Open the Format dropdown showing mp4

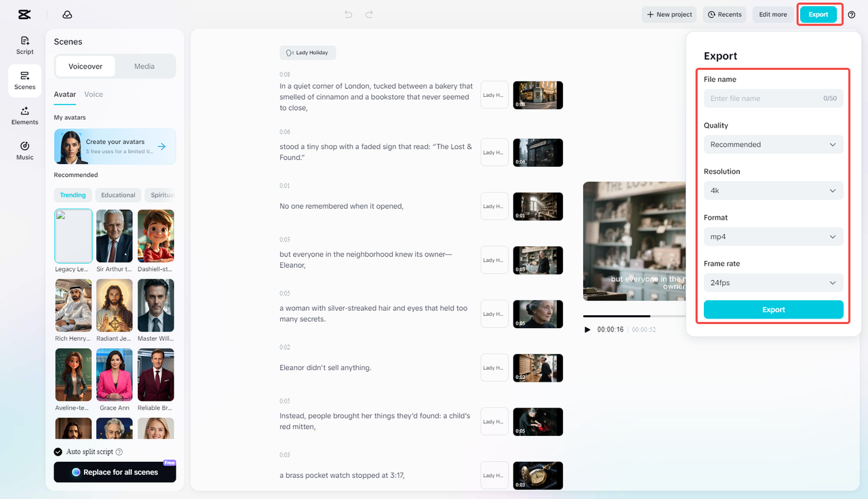coord(773,236)
